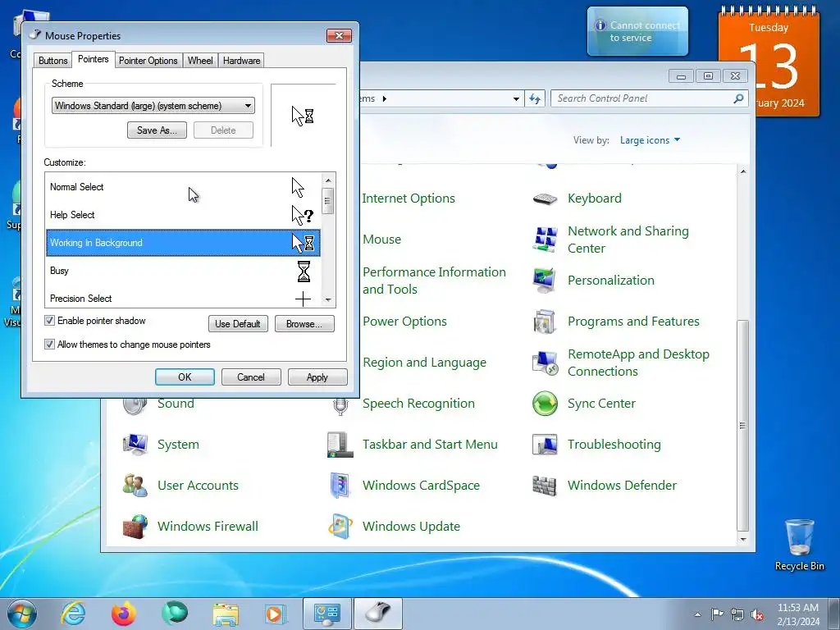Click OK in Mouse Properties
Image resolution: width=840 pixels, height=630 pixels.
pyautogui.click(x=185, y=377)
